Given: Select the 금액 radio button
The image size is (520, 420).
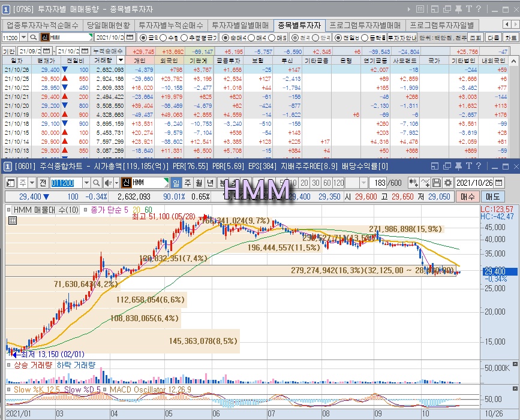Looking at the screenshot, I should click(143, 38).
